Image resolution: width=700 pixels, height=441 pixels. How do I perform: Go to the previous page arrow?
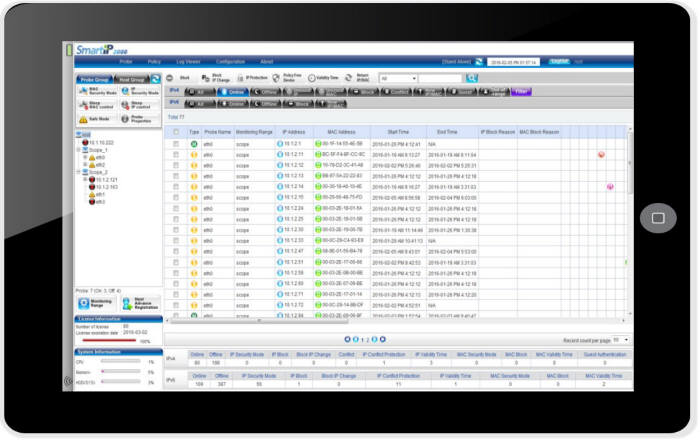pyautogui.click(x=356, y=340)
